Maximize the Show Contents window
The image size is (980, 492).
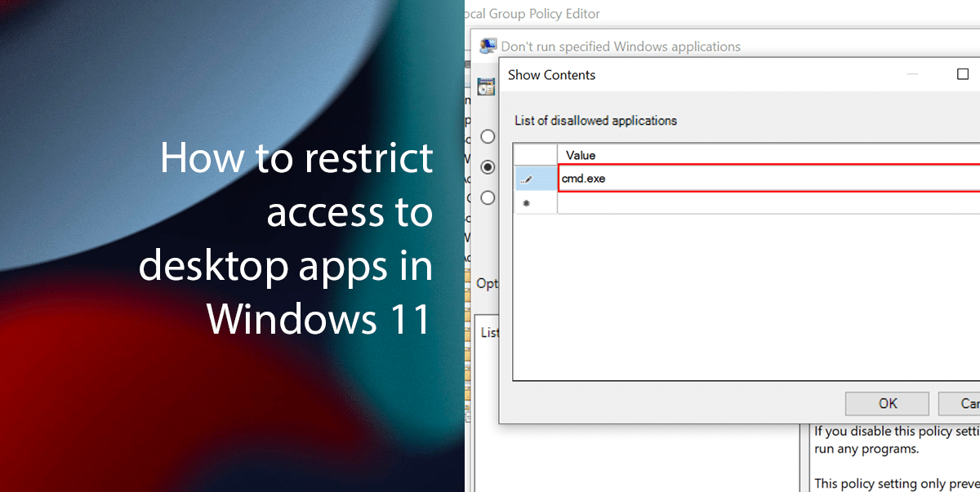click(962, 74)
